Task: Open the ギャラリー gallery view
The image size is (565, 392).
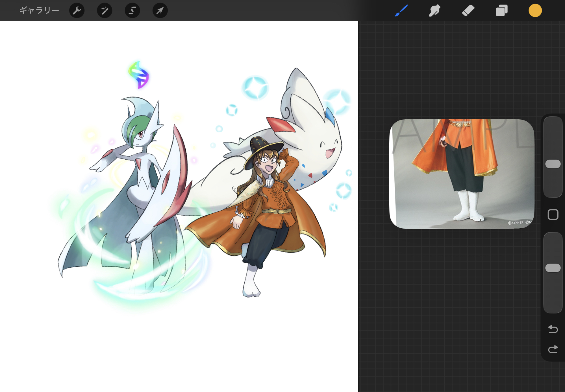Action: [39, 10]
